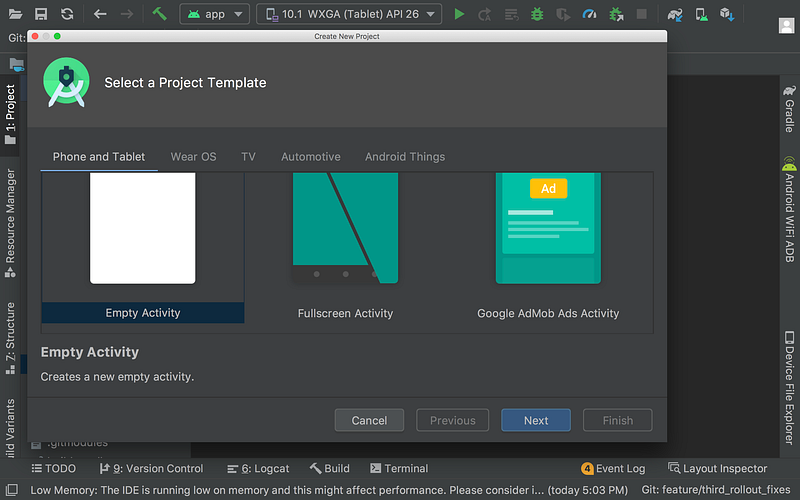Open Device File Explorer side panel
Image resolution: width=800 pixels, height=500 pixels.
click(x=789, y=388)
